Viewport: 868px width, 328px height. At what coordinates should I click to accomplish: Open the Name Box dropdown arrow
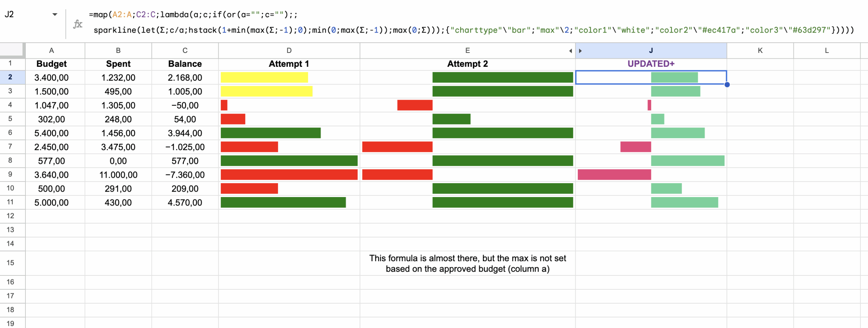(x=54, y=14)
